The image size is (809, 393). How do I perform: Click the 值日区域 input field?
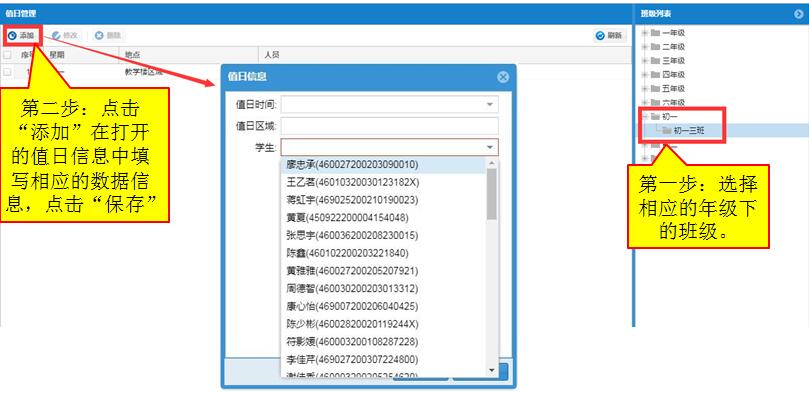point(390,126)
